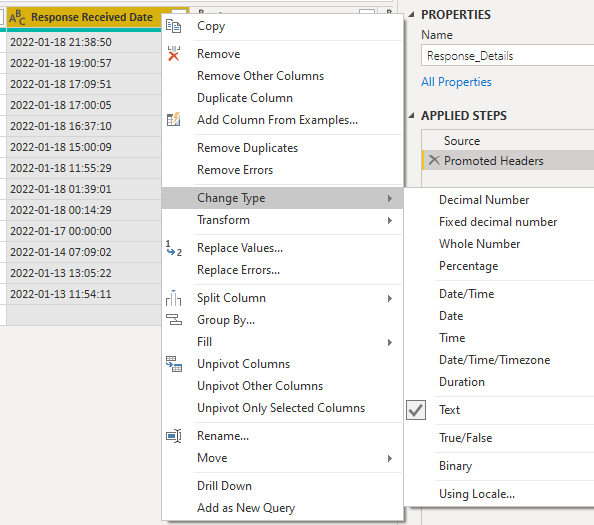Choose Date/Time from Change Type submenu
This screenshot has height=525, width=594.
click(466, 294)
